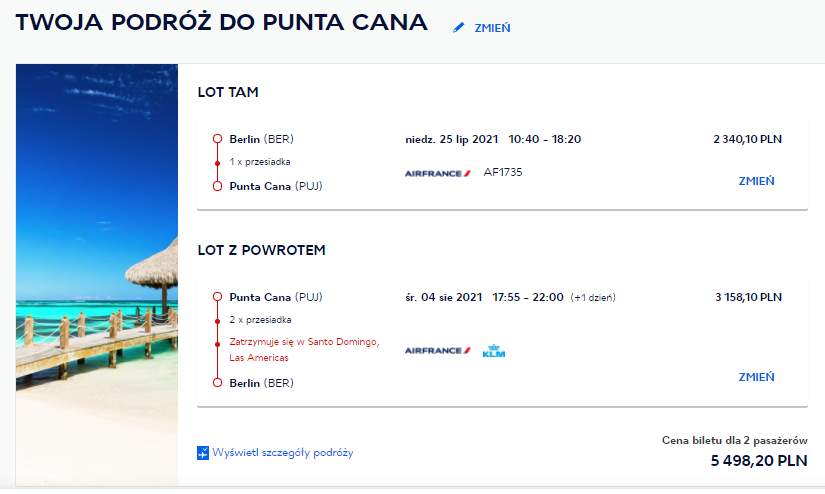The height and width of the screenshot is (494, 825).
Task: Click the Punta Cana departure circle on the return route
Action: click(217, 297)
